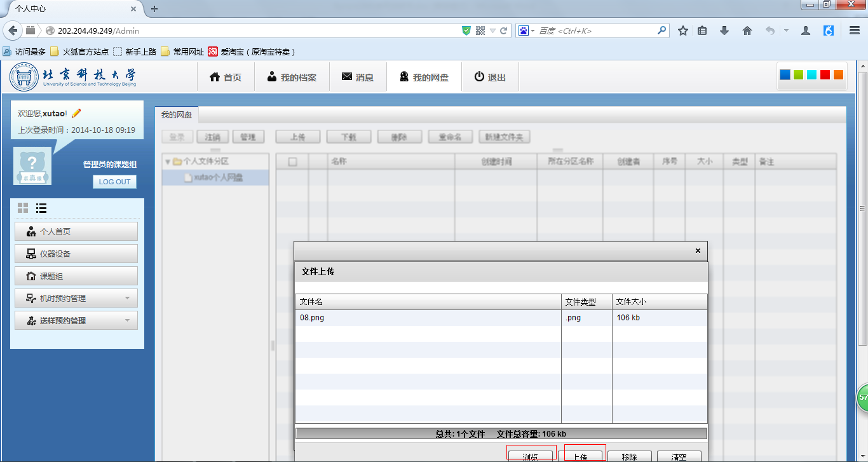Image resolution: width=868 pixels, height=462 pixels.
Task: Click the 浏览 button in upload dialog
Action: click(x=531, y=456)
